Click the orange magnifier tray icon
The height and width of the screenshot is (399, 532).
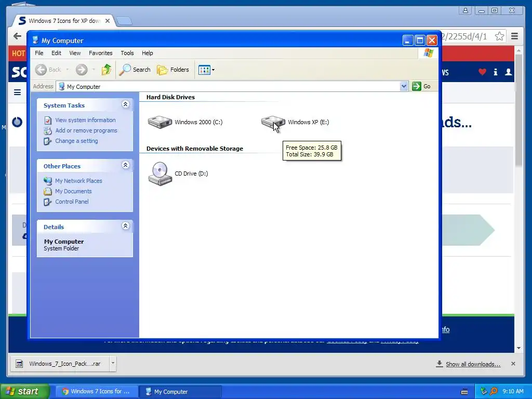pyautogui.click(x=494, y=391)
